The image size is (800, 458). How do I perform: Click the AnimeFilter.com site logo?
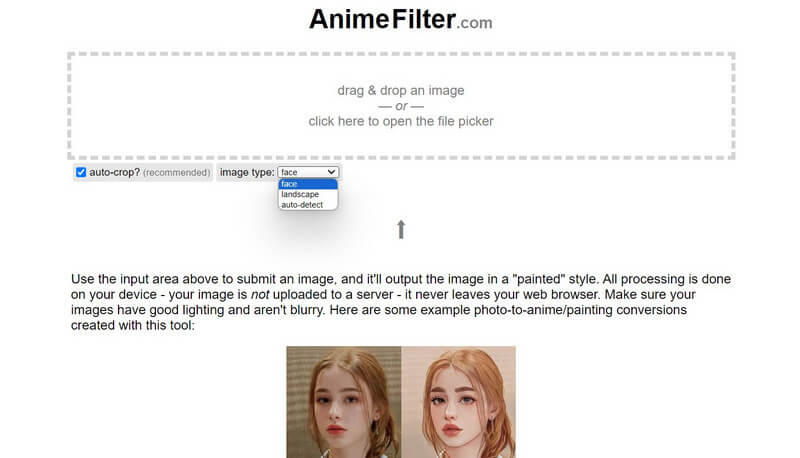[x=401, y=19]
